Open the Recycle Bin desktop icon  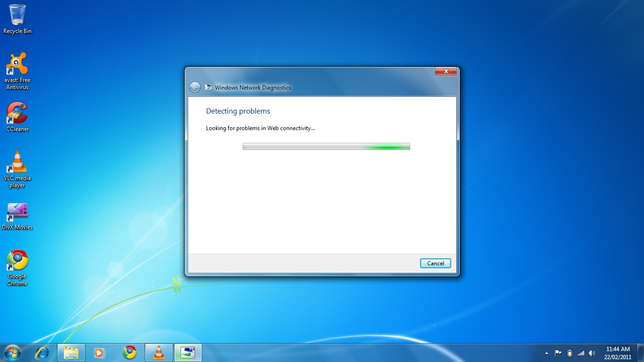pos(17,19)
